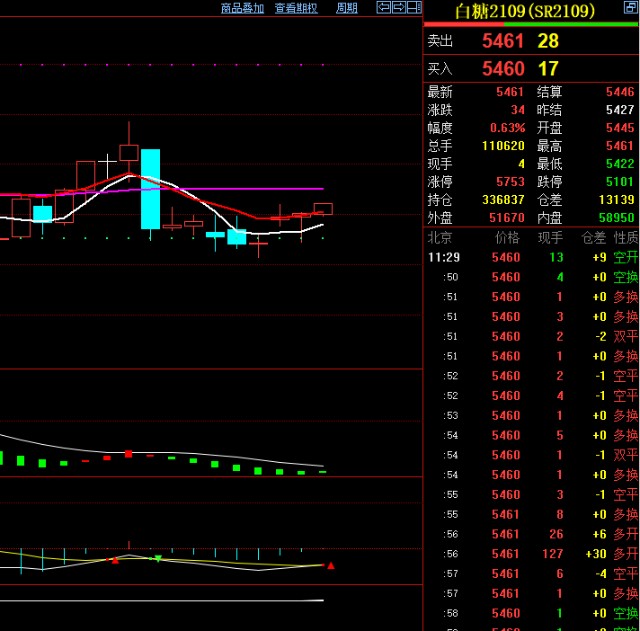Image resolution: width=640 pixels, height=631 pixels.
Task: Click the scroll-right arrow icon above the chart
Action: tap(399, 8)
